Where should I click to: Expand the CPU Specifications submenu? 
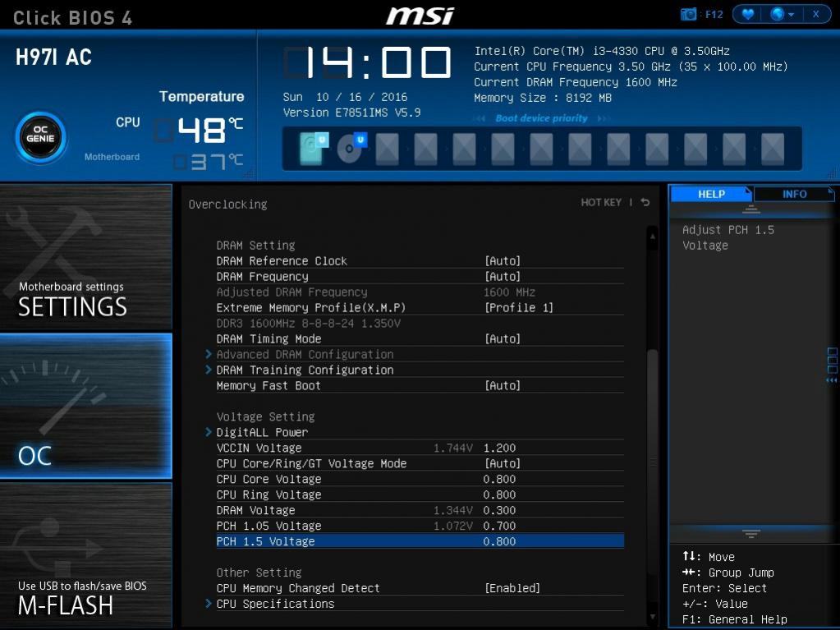pyautogui.click(x=275, y=604)
